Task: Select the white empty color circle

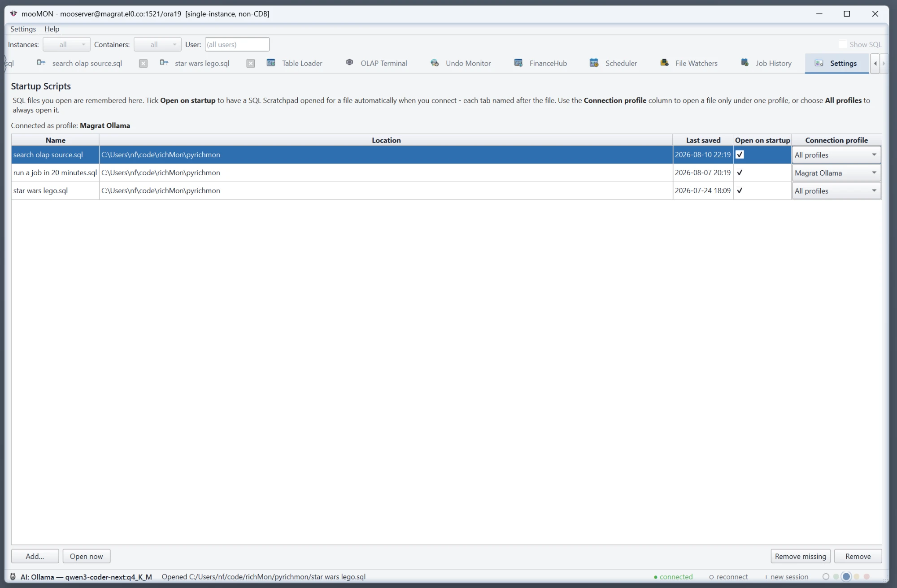Action: coord(826,577)
